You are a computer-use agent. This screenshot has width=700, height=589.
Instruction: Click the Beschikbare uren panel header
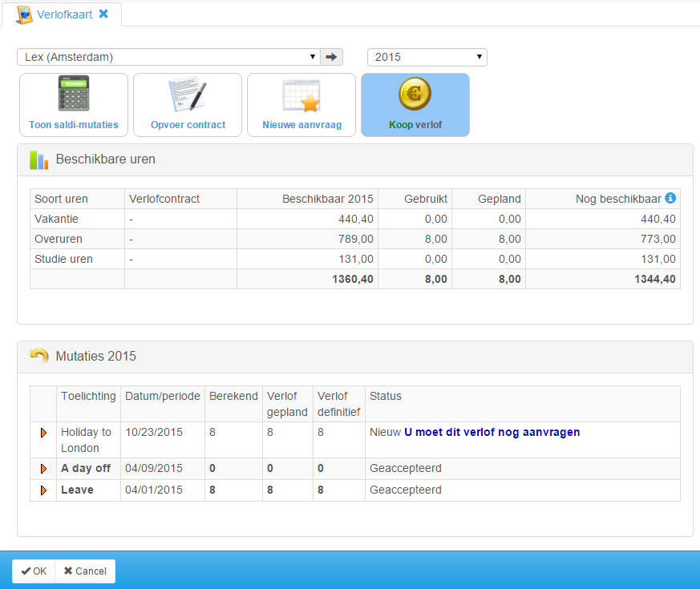click(x=354, y=159)
